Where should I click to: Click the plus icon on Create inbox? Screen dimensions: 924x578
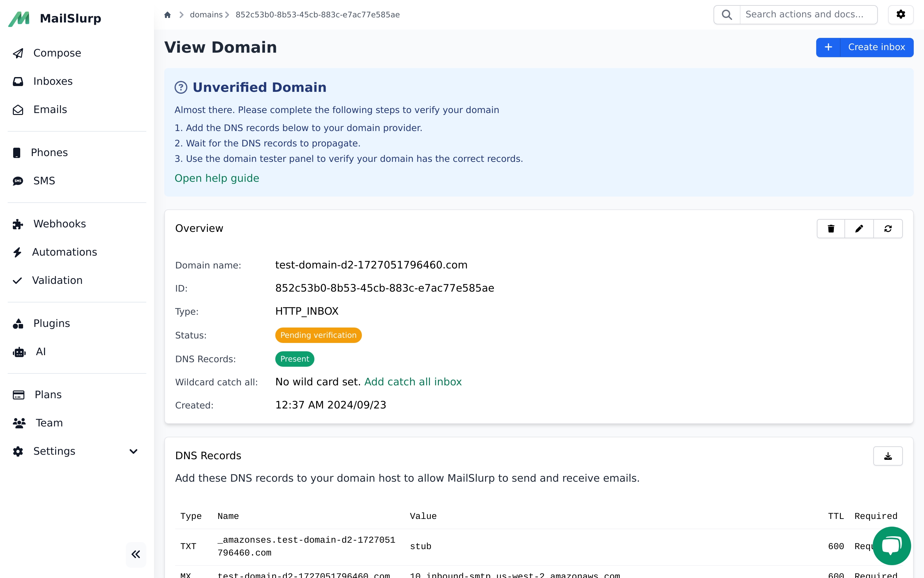(828, 48)
